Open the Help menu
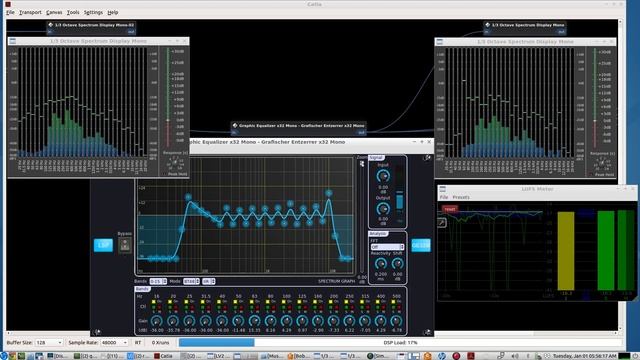 pyautogui.click(x=113, y=12)
